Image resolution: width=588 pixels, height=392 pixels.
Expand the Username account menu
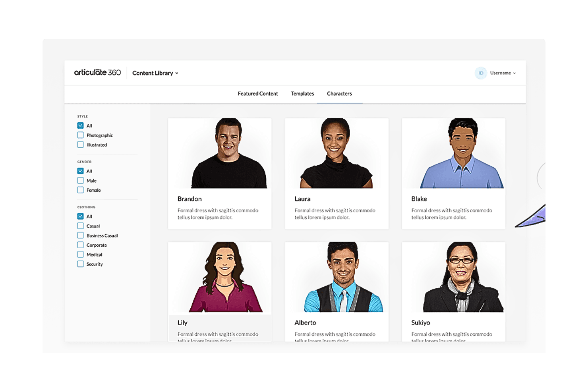(x=503, y=73)
